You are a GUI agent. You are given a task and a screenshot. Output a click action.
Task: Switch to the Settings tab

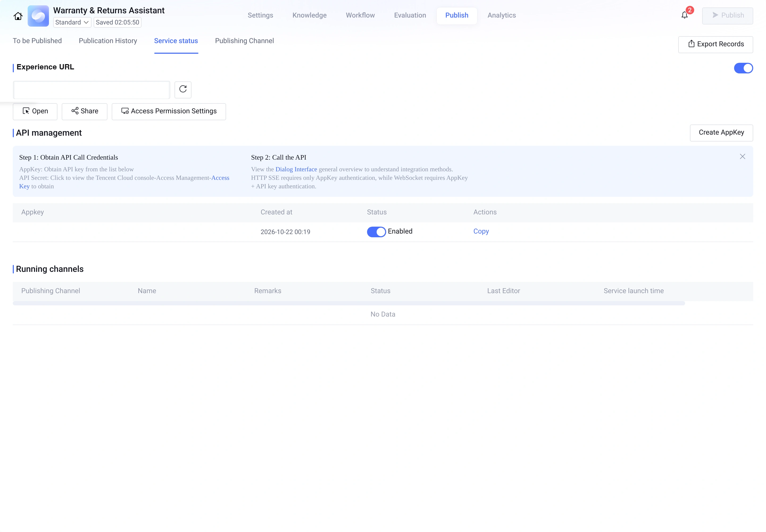click(x=260, y=15)
